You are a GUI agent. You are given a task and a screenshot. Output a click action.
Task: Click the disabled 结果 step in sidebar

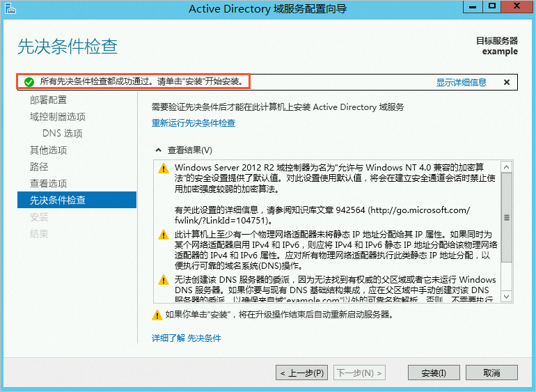39,234
